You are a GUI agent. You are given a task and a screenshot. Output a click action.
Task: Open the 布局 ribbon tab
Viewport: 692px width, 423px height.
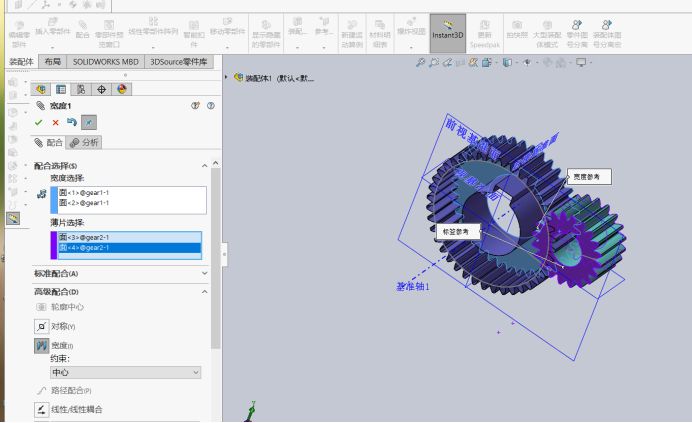53,62
